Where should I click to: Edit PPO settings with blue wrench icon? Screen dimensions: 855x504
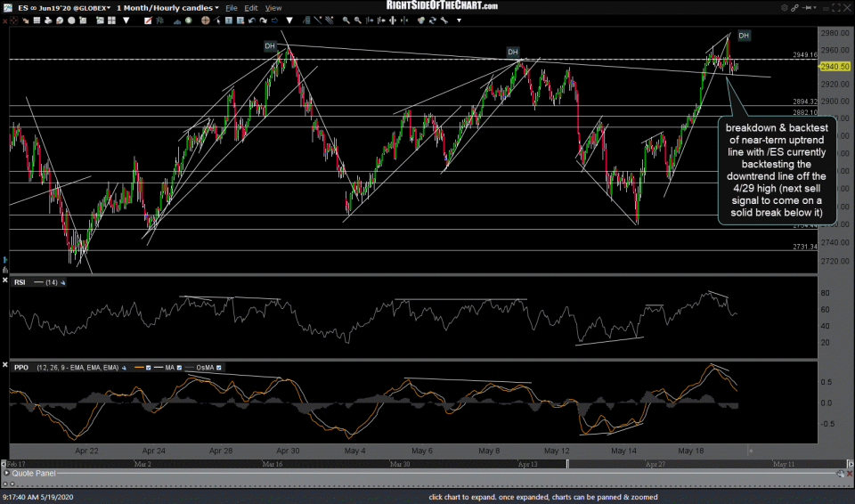(x=124, y=368)
